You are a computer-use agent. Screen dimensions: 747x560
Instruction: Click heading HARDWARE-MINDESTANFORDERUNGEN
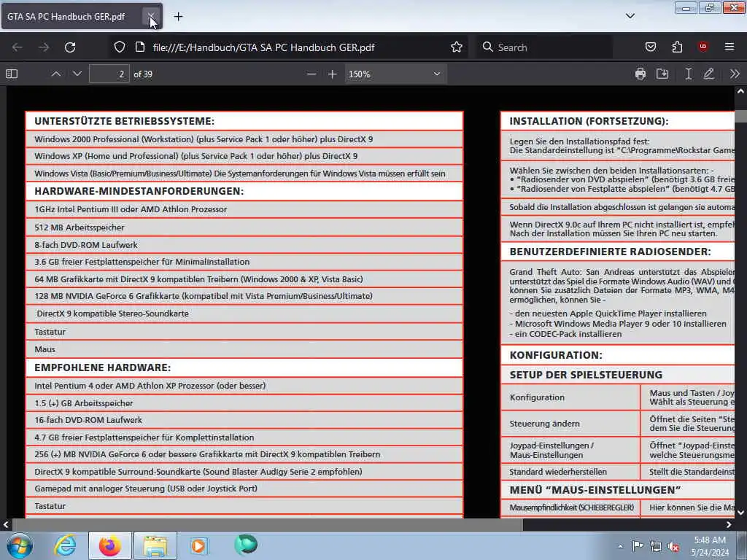pos(139,191)
